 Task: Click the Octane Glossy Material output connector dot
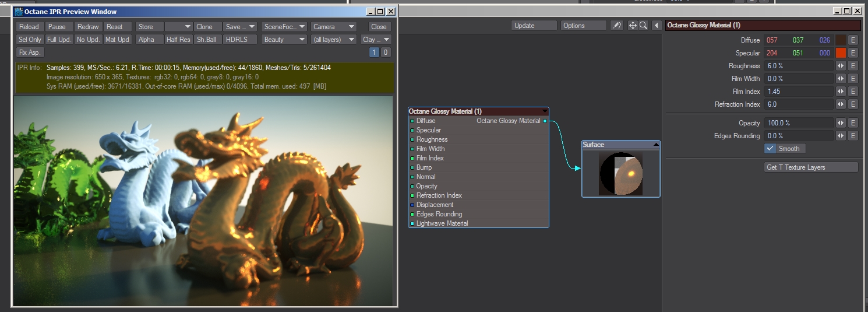(545, 121)
